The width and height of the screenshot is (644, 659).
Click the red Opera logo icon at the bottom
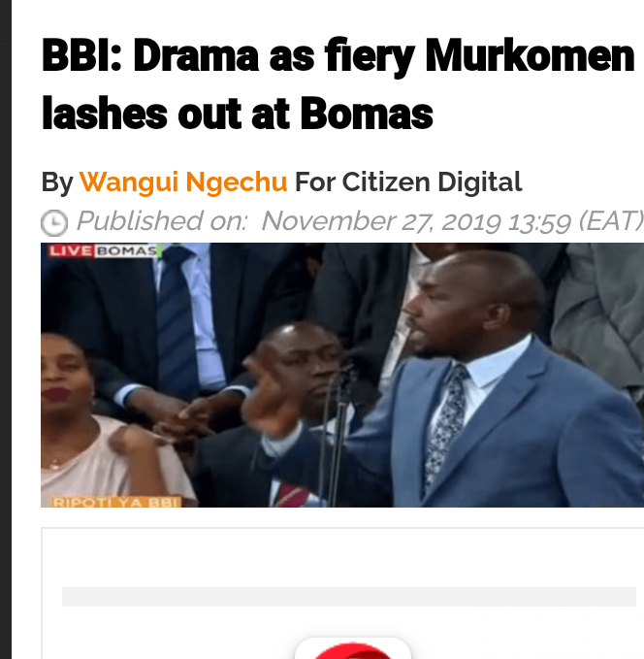(352, 650)
